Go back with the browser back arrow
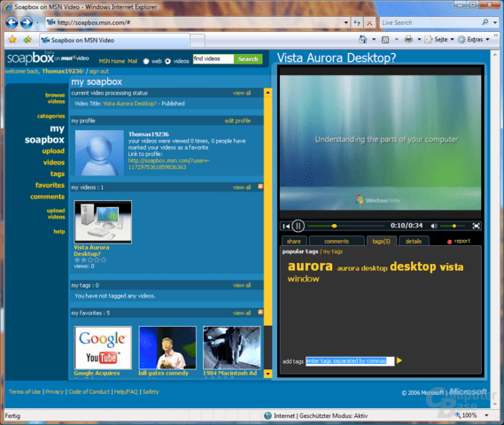Screen dimensions: 504x425 12,22
